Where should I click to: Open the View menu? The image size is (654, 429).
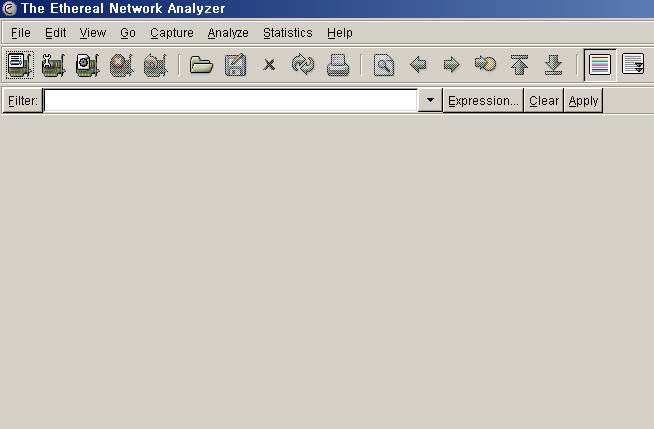point(93,33)
